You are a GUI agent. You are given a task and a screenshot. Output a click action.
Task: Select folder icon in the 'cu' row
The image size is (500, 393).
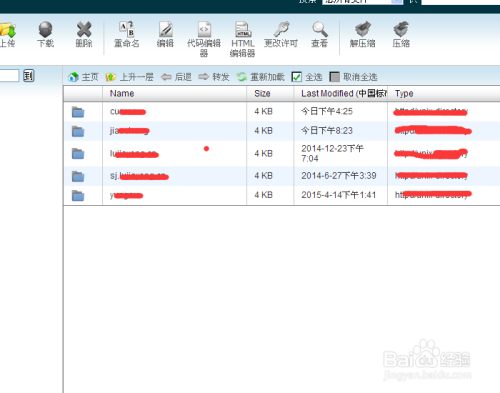pyautogui.click(x=78, y=112)
